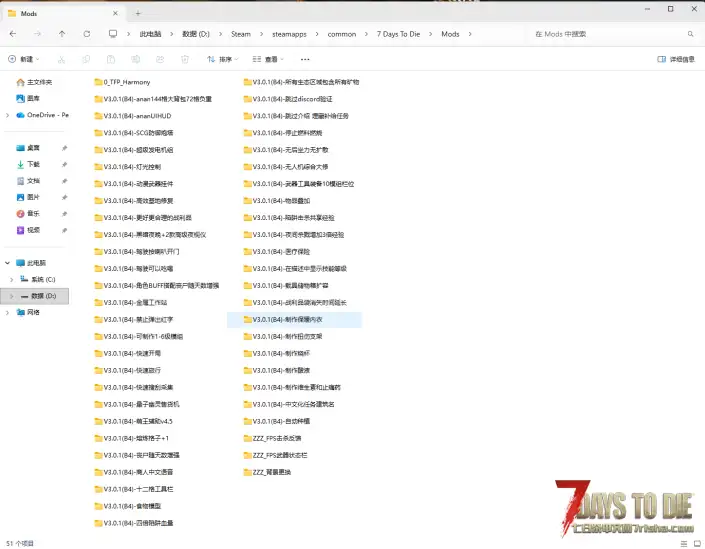This screenshot has width=705, height=549.
Task: Select the BUFF mod folder
Action: (x=157, y=286)
